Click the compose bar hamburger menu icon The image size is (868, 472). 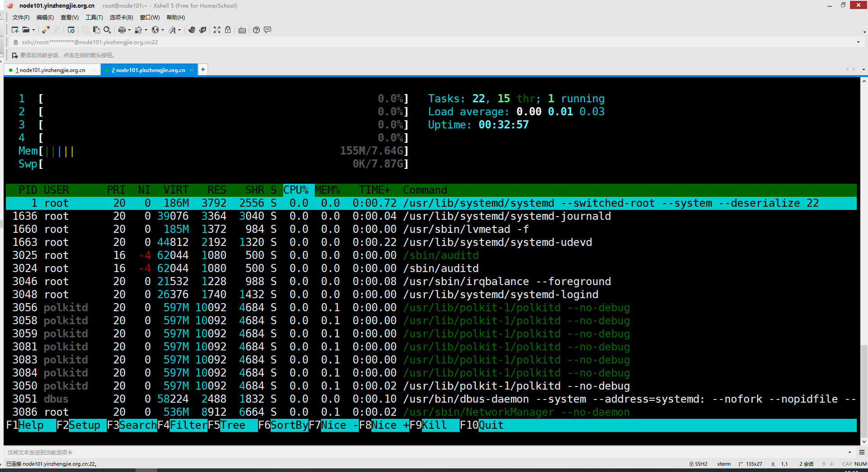(x=862, y=452)
